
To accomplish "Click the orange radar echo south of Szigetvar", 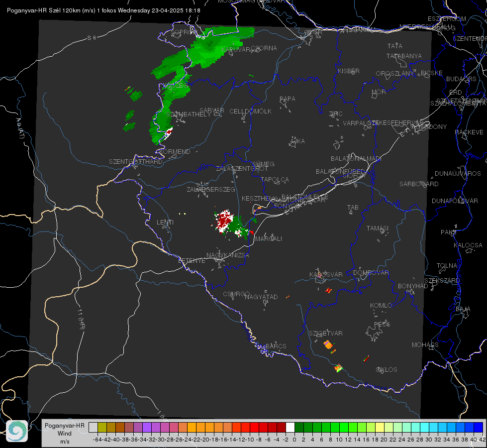I will 328,344.
